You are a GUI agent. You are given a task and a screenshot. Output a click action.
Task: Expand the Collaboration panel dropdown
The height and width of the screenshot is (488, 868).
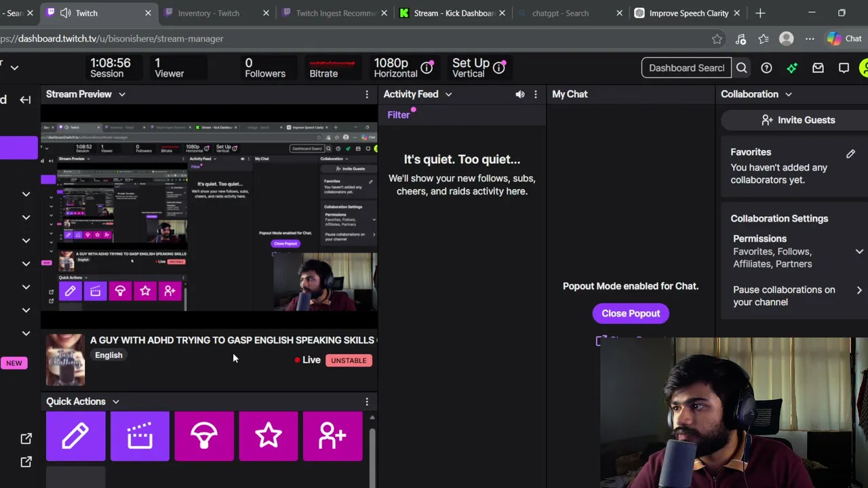tap(788, 94)
